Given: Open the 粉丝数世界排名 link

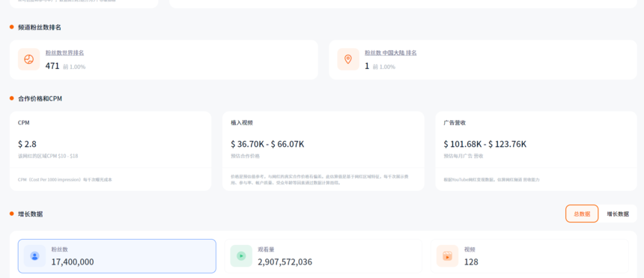Looking at the screenshot, I should pyautogui.click(x=65, y=52).
